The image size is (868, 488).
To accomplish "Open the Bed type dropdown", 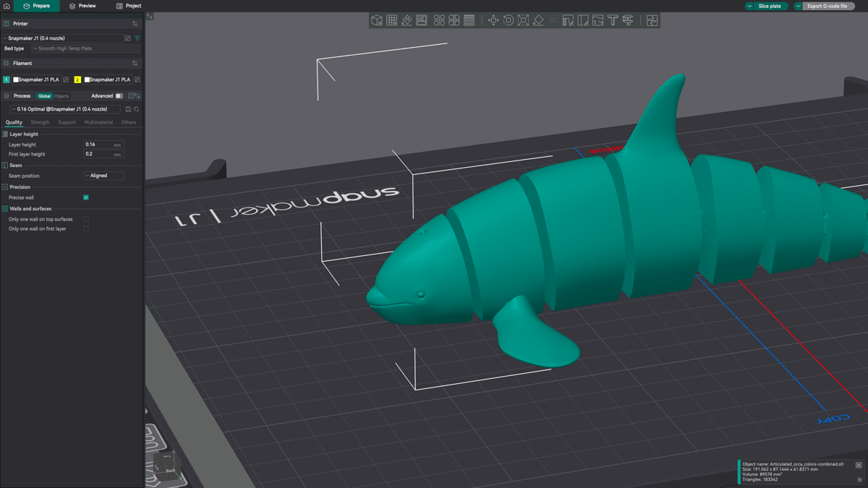I will click(85, 48).
